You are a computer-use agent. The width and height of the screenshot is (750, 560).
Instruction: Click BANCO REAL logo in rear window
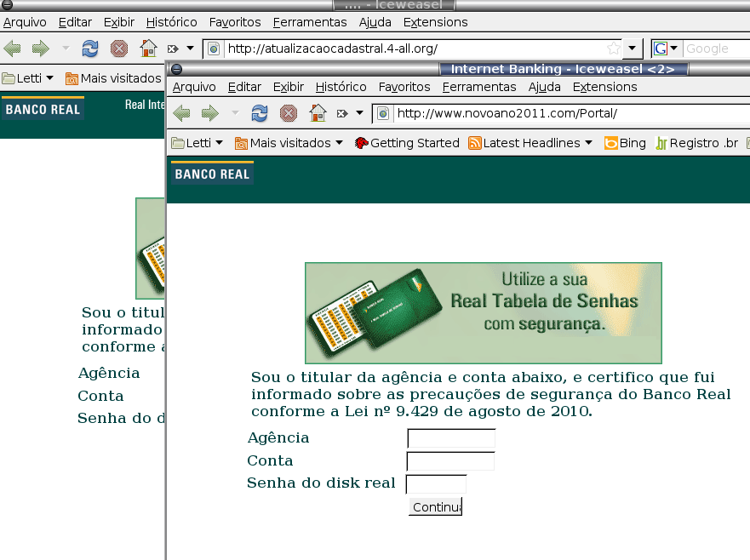(43, 109)
